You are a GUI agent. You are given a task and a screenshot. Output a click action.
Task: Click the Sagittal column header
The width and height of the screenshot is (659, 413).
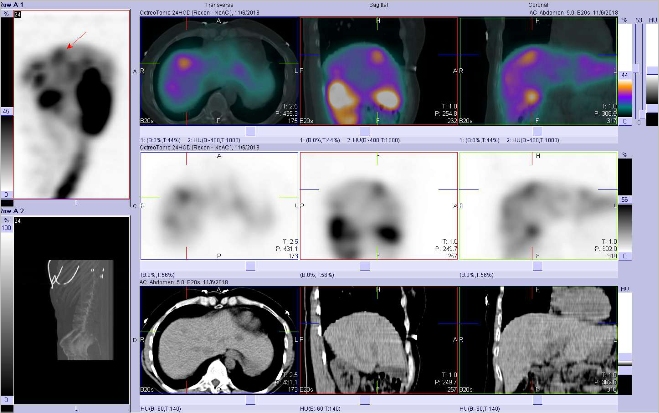click(379, 5)
